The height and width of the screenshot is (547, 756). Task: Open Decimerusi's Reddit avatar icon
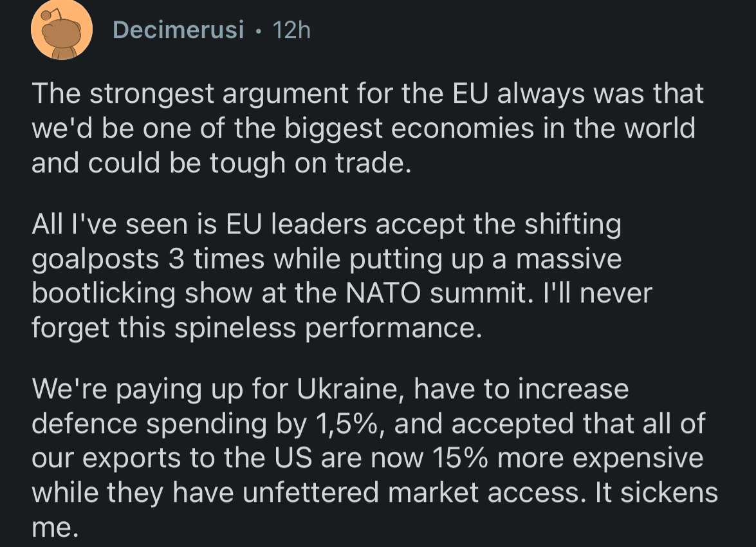tap(60, 30)
